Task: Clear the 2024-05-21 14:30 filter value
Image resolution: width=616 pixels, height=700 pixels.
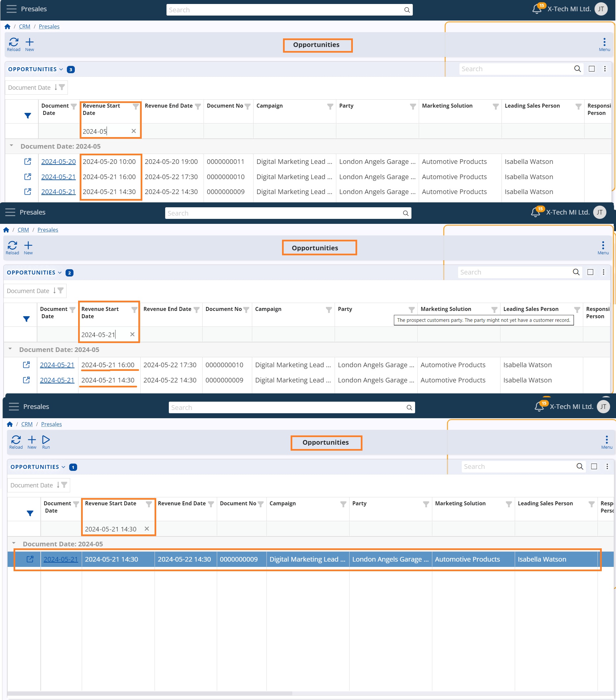Action: point(147,529)
